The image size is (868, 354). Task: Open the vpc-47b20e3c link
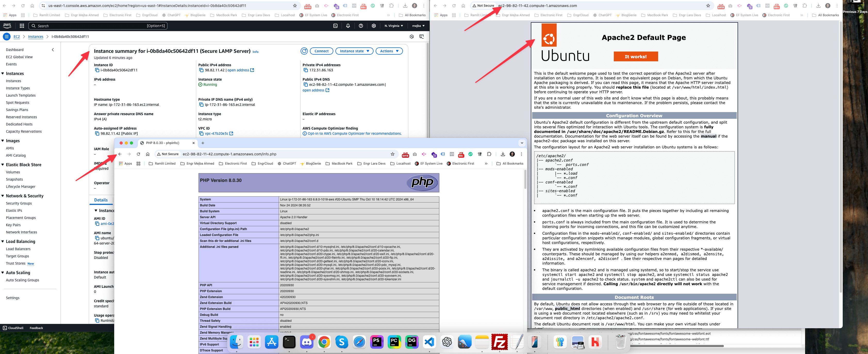click(x=216, y=134)
